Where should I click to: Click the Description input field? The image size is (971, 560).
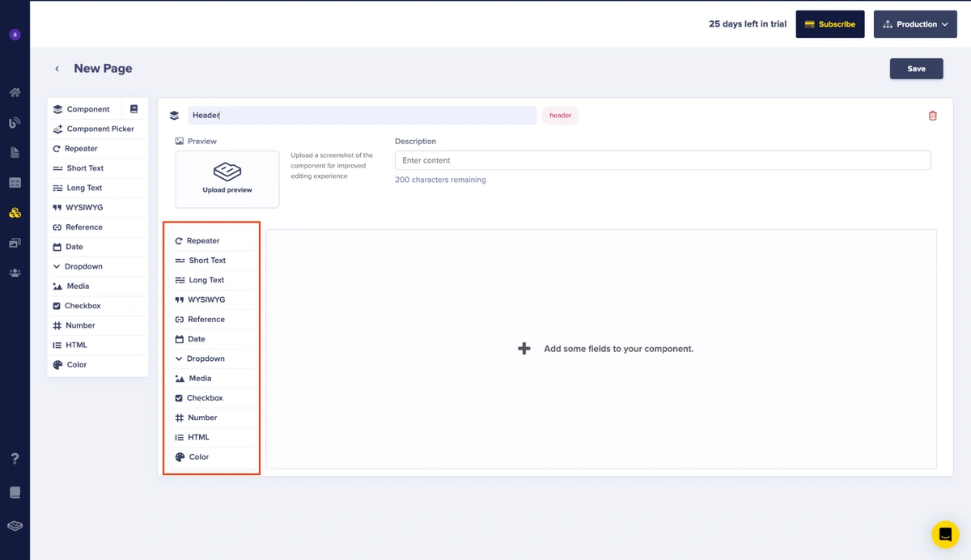662,160
